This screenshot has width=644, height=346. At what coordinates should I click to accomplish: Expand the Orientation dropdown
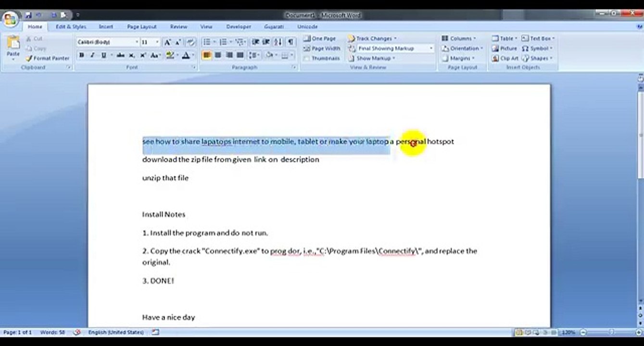pyautogui.click(x=463, y=49)
